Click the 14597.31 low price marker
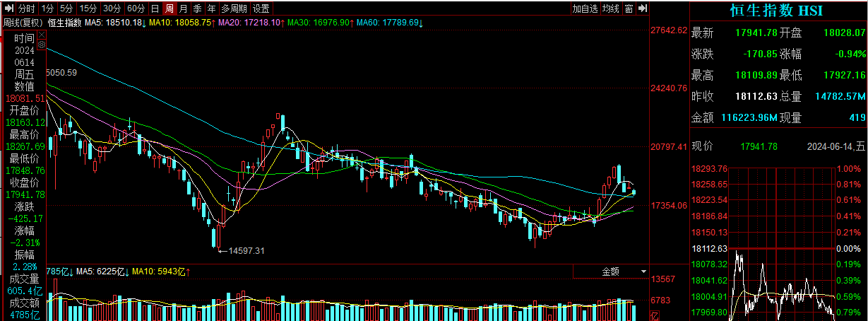The width and height of the screenshot is (868, 321). coord(246,250)
